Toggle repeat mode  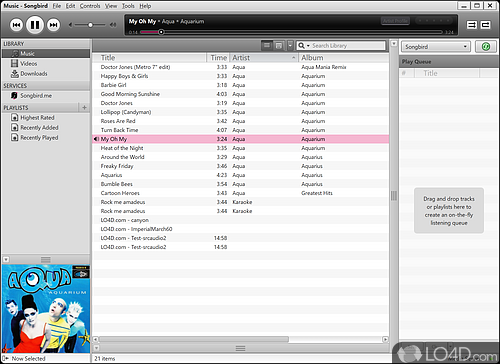point(485,25)
